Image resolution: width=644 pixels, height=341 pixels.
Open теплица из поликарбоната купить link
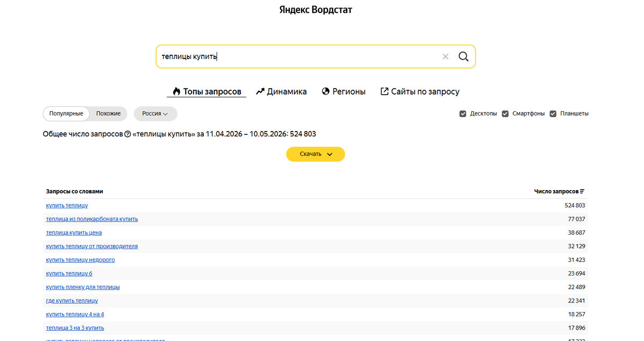92,219
